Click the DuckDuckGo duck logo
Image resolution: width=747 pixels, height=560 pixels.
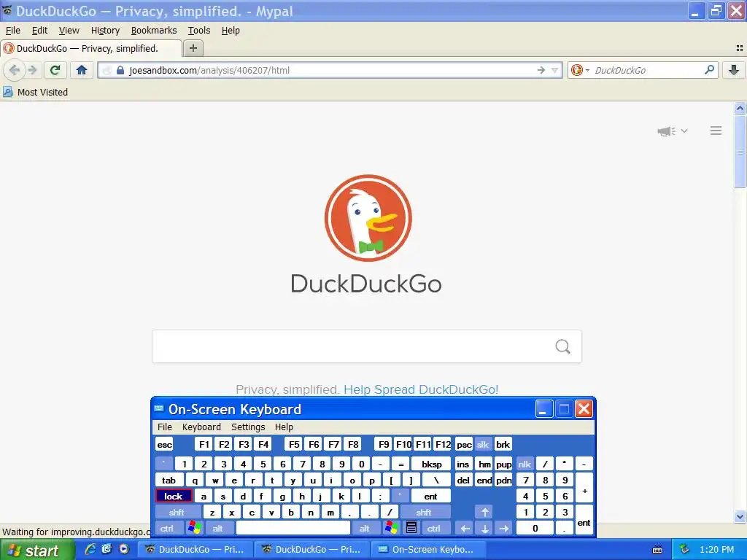(368, 218)
